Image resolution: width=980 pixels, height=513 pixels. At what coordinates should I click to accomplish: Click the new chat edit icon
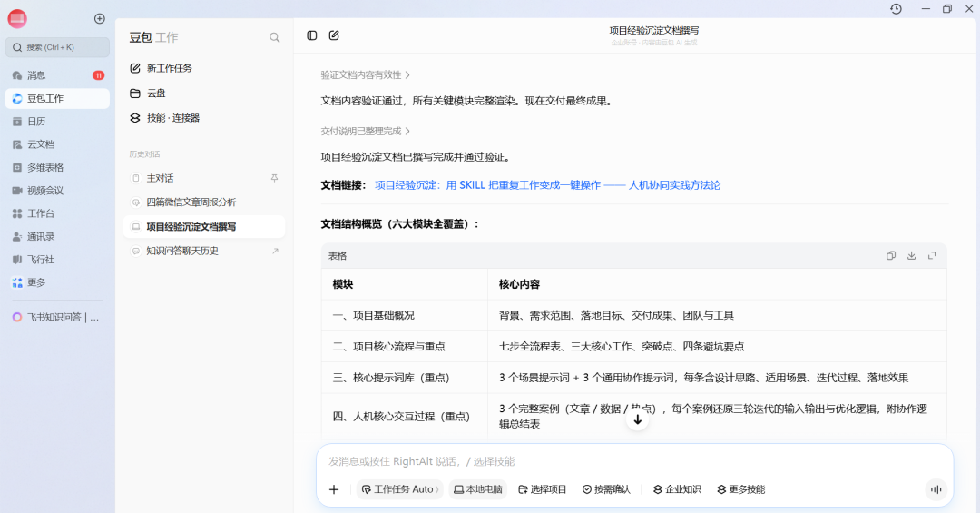[x=334, y=35]
